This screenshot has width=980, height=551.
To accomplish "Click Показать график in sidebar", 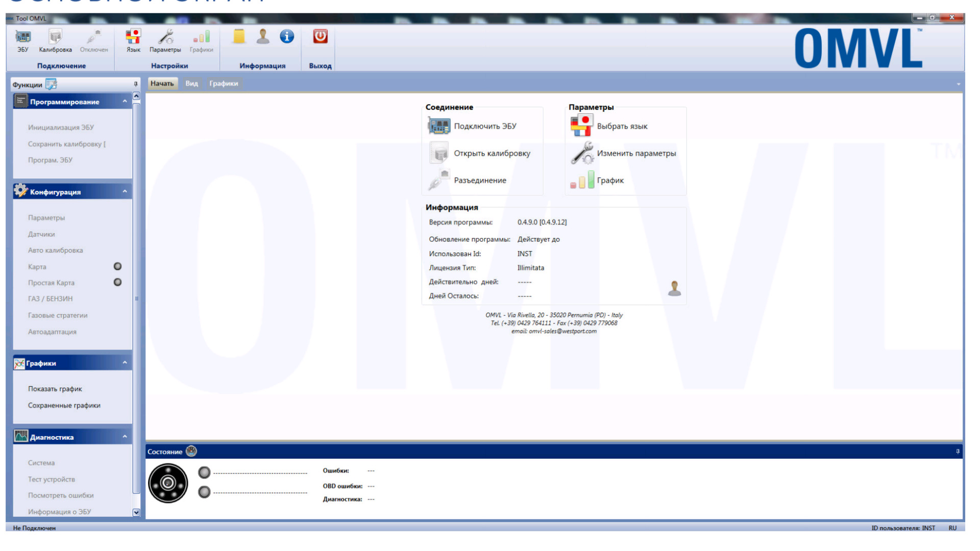I will (x=55, y=389).
